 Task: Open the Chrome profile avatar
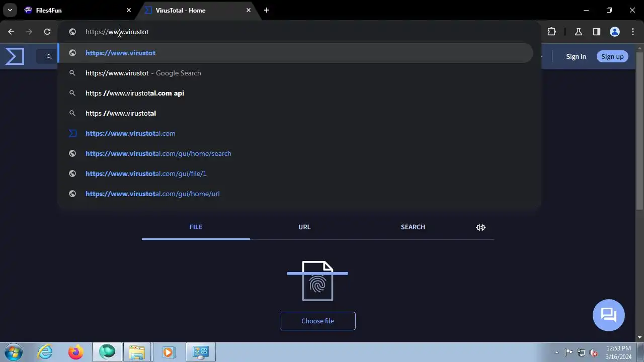click(x=615, y=32)
